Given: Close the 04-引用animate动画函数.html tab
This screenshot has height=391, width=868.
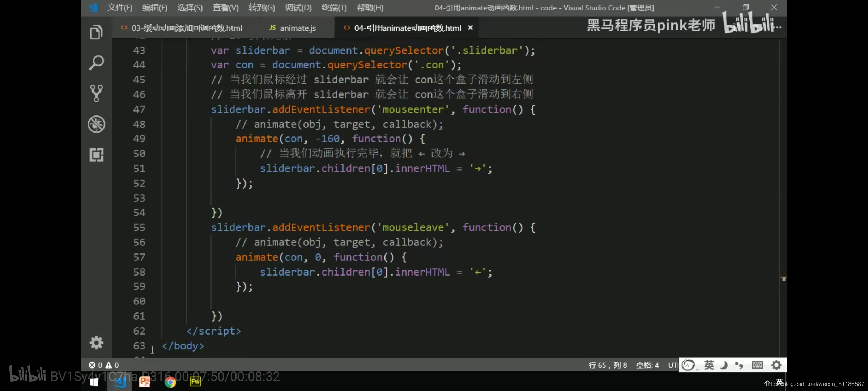Looking at the screenshot, I should pyautogui.click(x=470, y=28).
